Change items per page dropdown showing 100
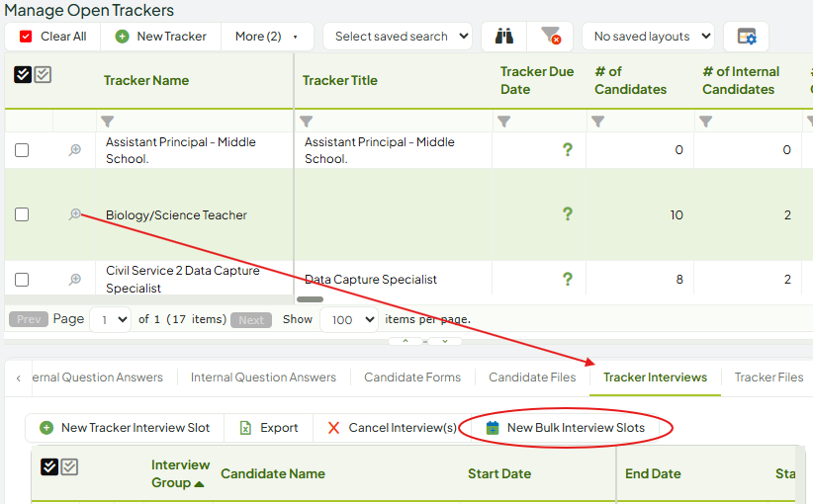Screen dimensions: 813x504 (349, 319)
